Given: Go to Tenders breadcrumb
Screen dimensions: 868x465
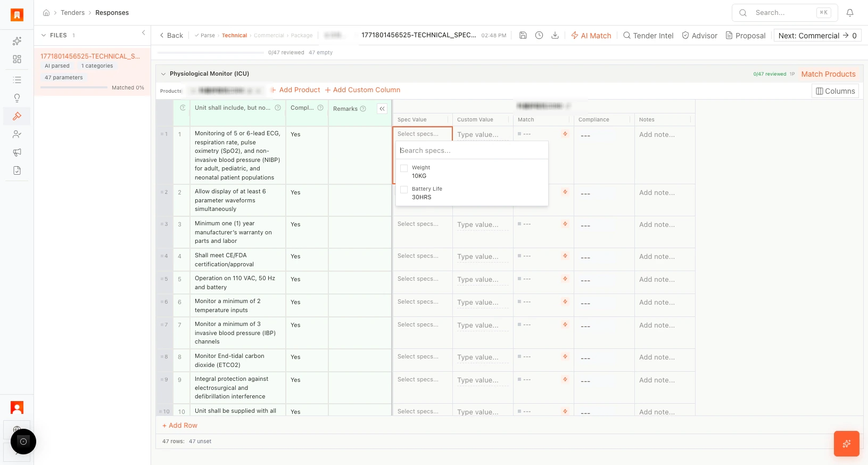Looking at the screenshot, I should [x=72, y=13].
